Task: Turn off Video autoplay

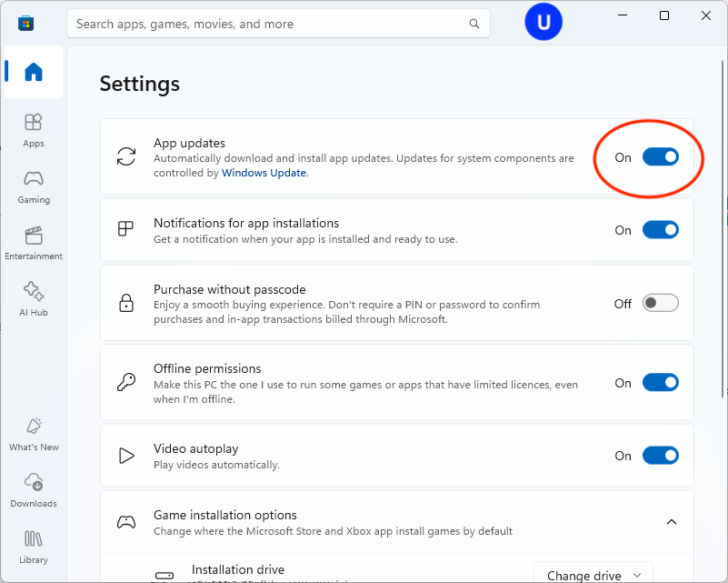Action: pyautogui.click(x=661, y=455)
